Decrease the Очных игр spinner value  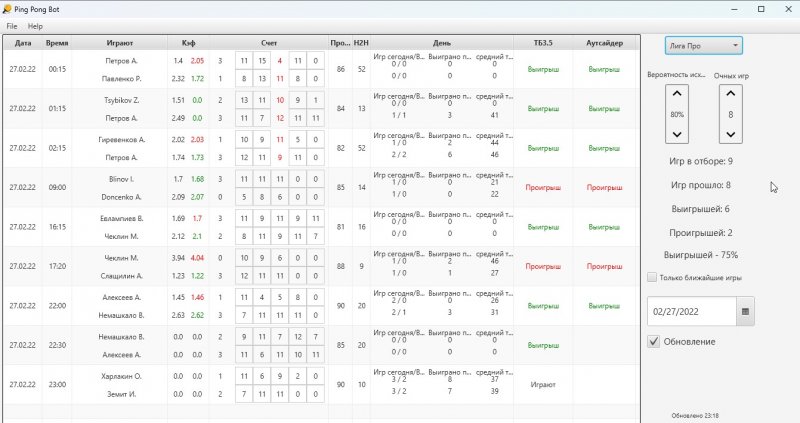[x=730, y=133]
